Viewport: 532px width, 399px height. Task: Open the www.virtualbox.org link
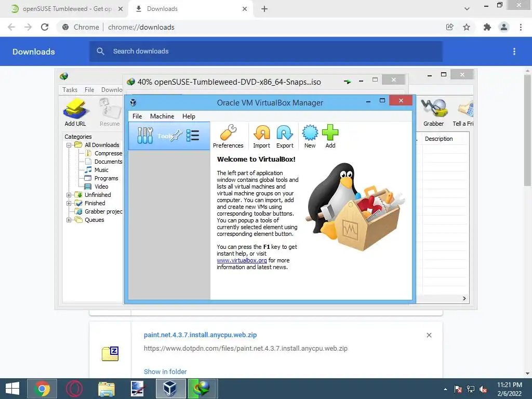coord(242,260)
